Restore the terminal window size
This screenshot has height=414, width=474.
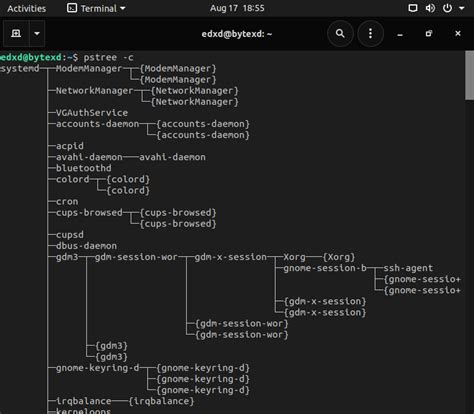(429, 33)
